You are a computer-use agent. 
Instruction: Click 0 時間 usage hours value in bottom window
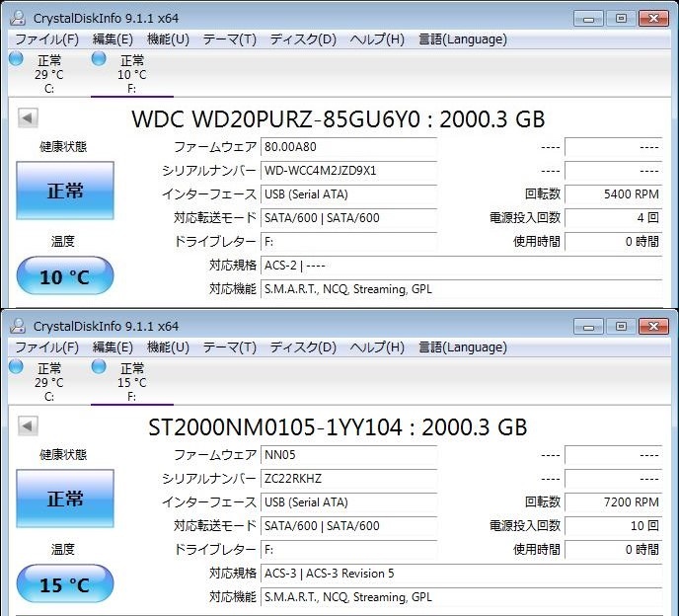tap(614, 550)
